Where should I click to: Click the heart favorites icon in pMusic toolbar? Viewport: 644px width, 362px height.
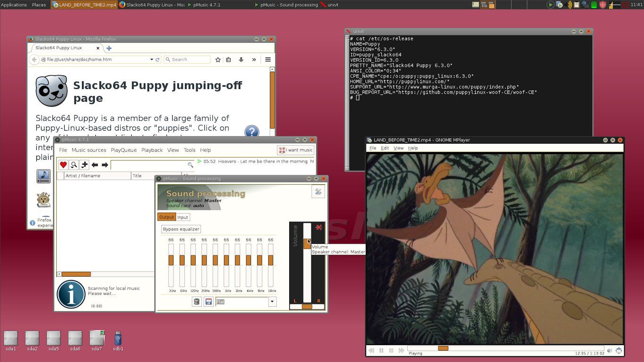click(63, 165)
